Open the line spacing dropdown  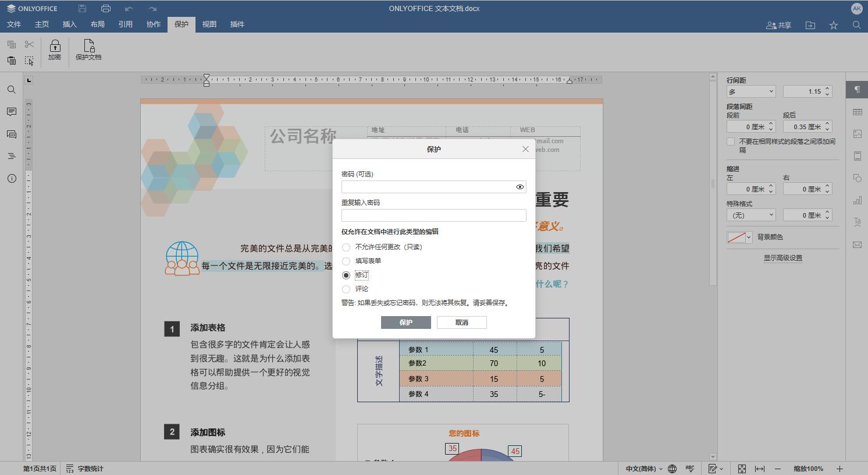[750, 91]
